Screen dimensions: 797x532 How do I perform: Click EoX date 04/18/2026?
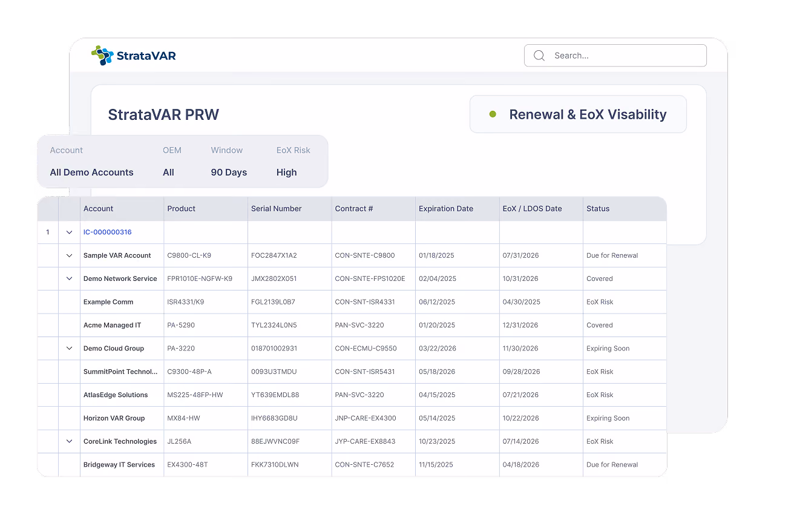click(x=520, y=465)
